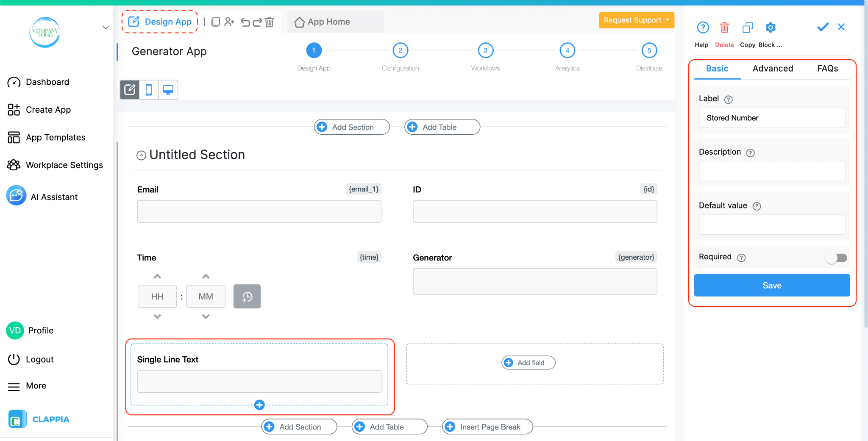Click the top Add Table button
This screenshot has width=868, height=441.
point(442,127)
